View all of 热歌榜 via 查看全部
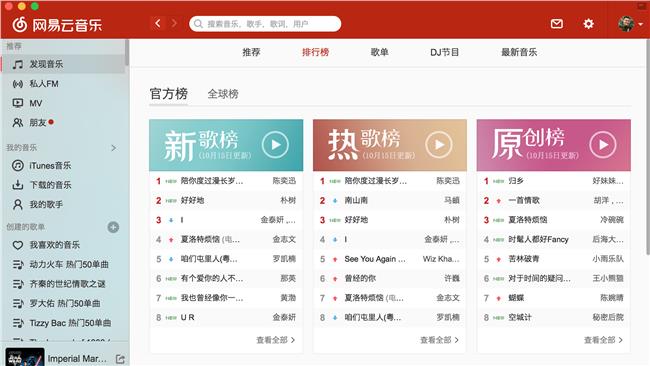The image size is (650, 366). click(439, 340)
